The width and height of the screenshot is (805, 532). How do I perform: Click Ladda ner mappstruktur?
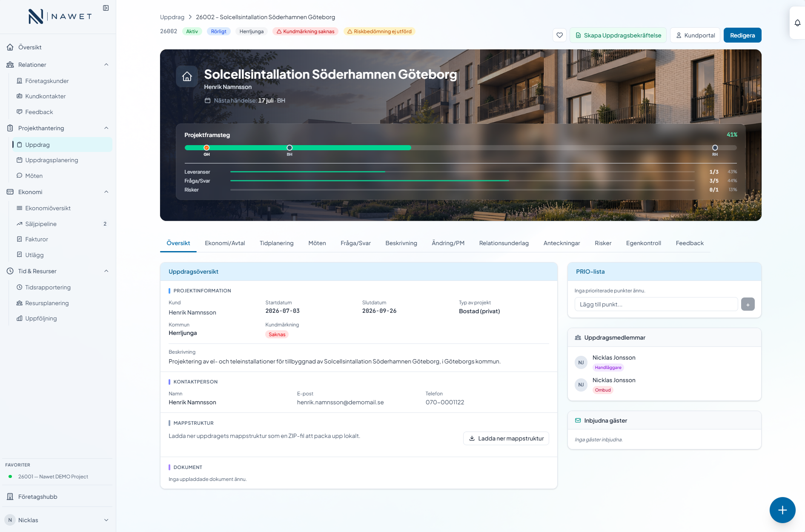click(x=506, y=438)
